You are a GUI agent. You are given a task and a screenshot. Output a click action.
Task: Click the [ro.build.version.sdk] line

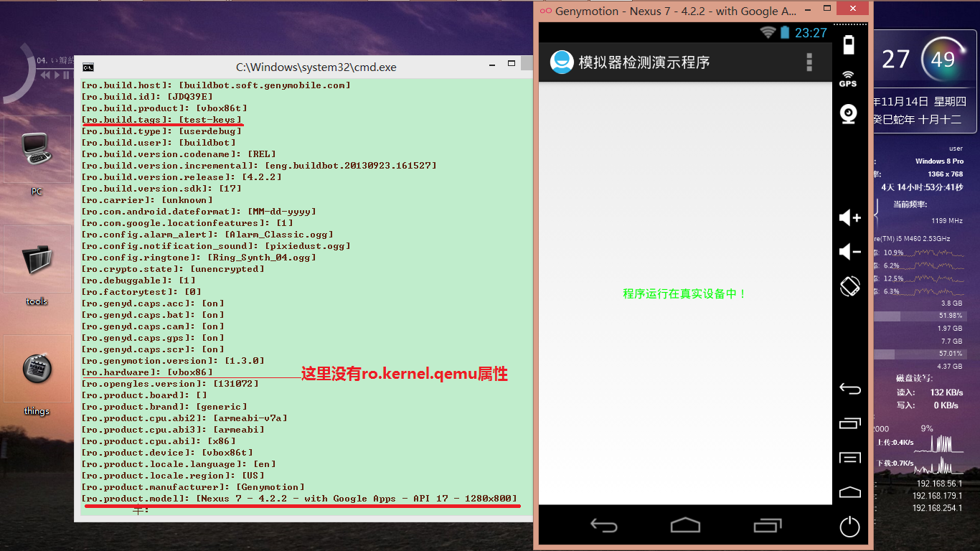(161, 189)
